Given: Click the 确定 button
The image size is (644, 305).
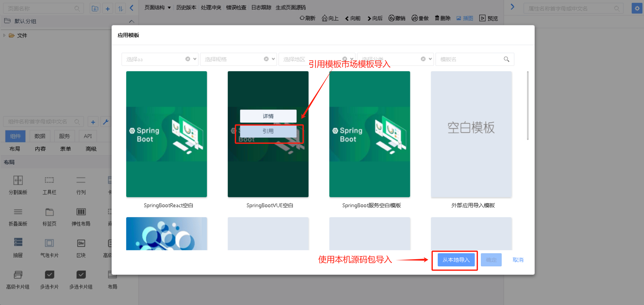Looking at the screenshot, I should pyautogui.click(x=491, y=260).
